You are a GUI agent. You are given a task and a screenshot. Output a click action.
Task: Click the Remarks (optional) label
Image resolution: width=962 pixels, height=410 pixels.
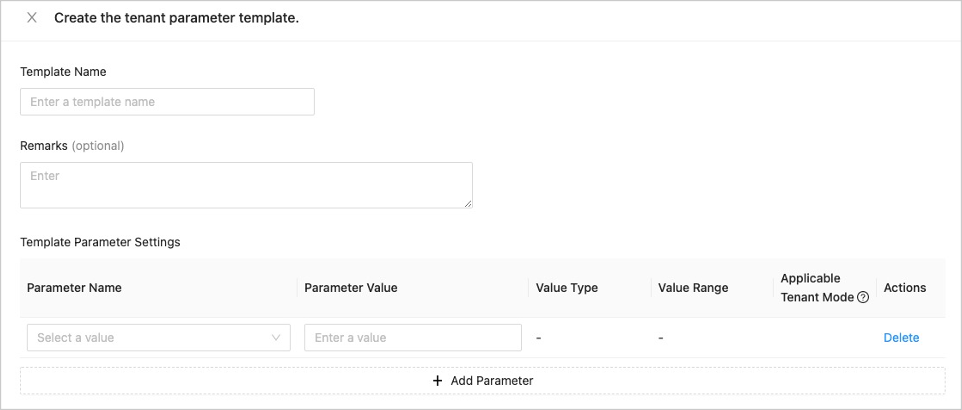72,146
